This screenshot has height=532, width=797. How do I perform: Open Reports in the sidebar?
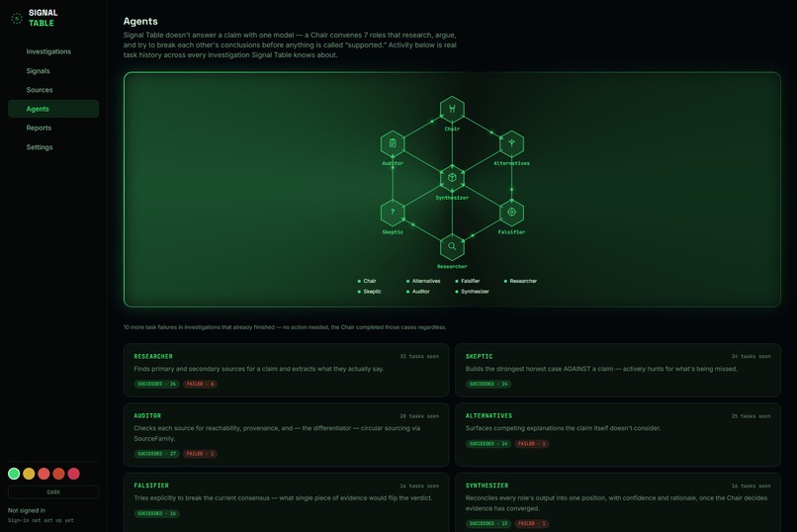click(x=53, y=128)
